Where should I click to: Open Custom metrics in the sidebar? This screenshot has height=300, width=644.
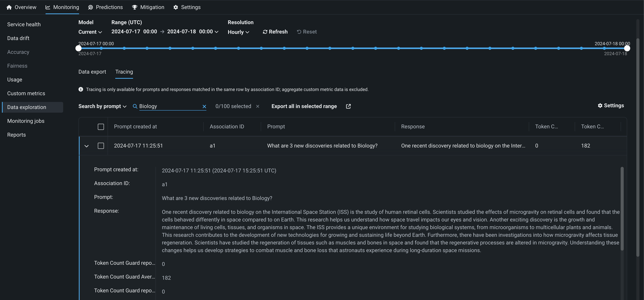(26, 93)
